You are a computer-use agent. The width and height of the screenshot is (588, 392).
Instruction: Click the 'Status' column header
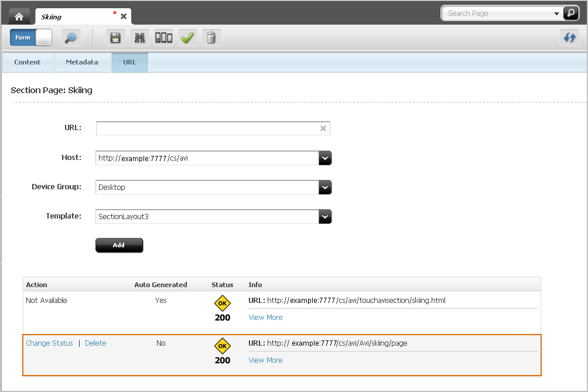[223, 285]
